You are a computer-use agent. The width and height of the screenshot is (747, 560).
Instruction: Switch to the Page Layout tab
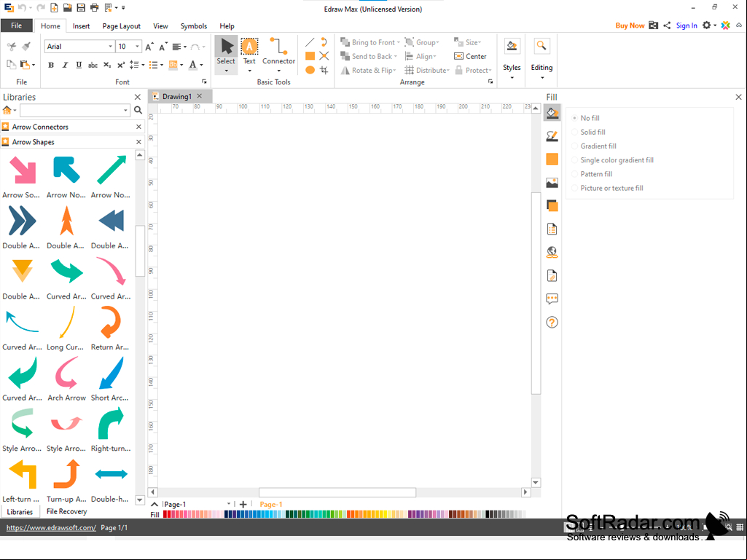[122, 26]
